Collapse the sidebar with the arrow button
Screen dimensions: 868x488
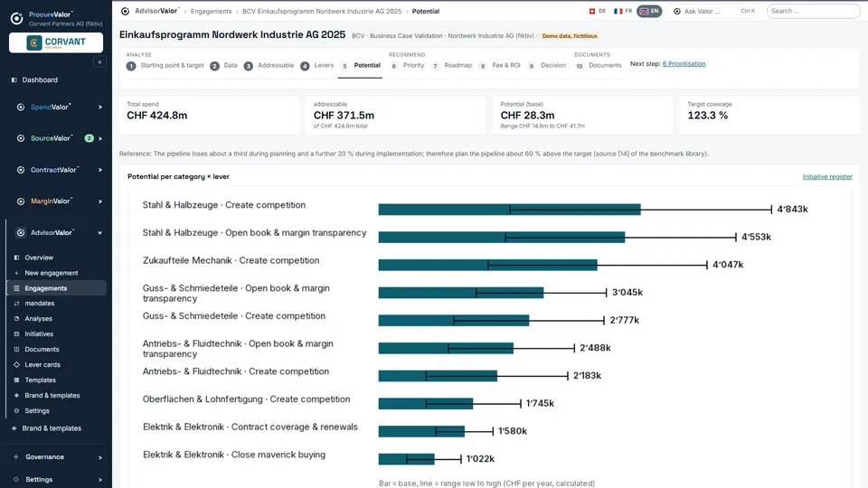(99, 62)
